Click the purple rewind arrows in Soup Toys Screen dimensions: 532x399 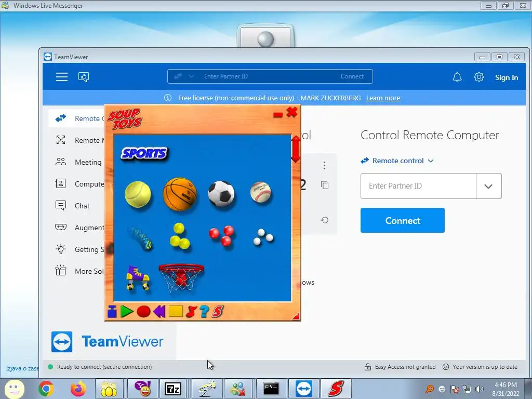click(159, 312)
